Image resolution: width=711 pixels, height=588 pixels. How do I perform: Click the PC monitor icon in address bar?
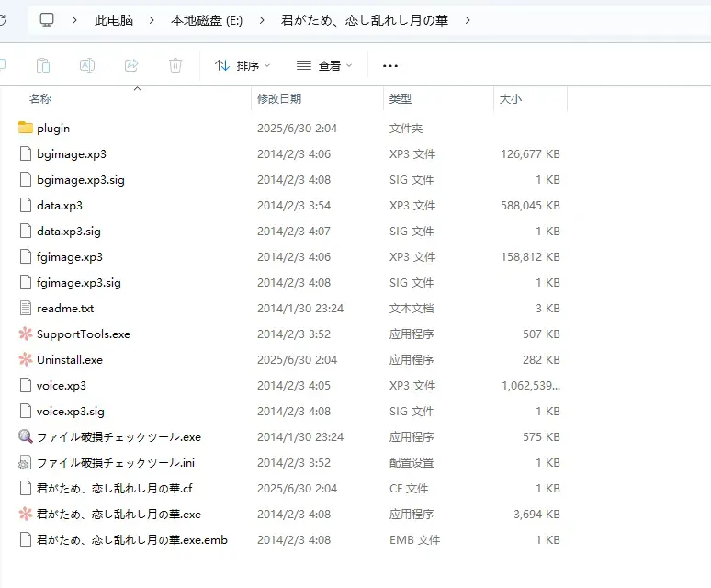point(47,20)
